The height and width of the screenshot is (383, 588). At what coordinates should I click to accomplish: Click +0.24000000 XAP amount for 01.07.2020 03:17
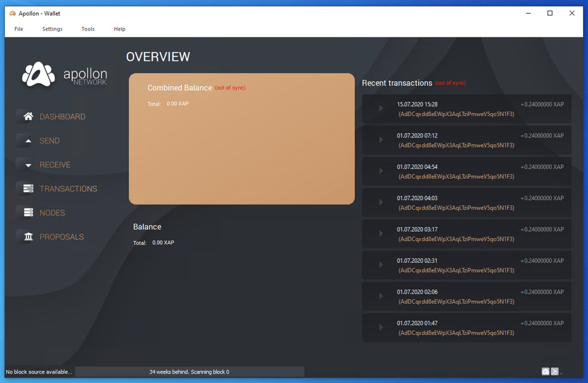click(542, 229)
